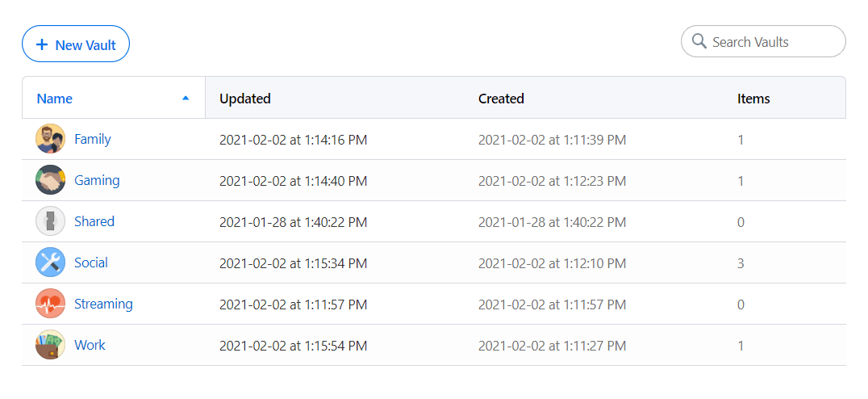Focus the Search Vaults input field
Image resolution: width=868 pixels, height=399 pixels.
(772, 42)
